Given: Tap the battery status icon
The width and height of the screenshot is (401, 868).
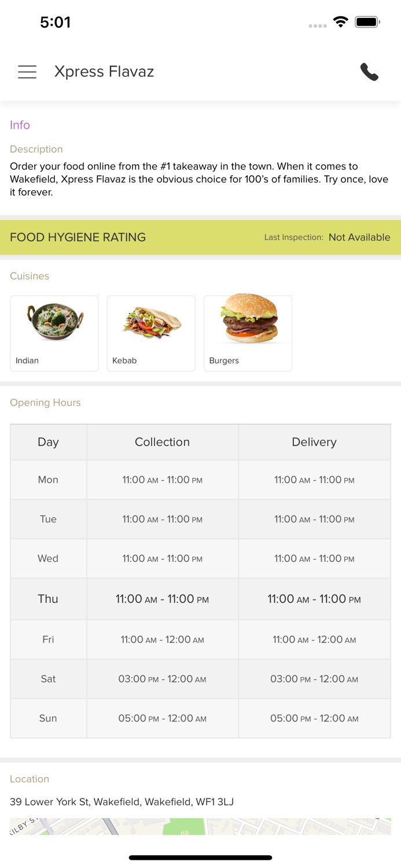Looking at the screenshot, I should click(x=367, y=22).
